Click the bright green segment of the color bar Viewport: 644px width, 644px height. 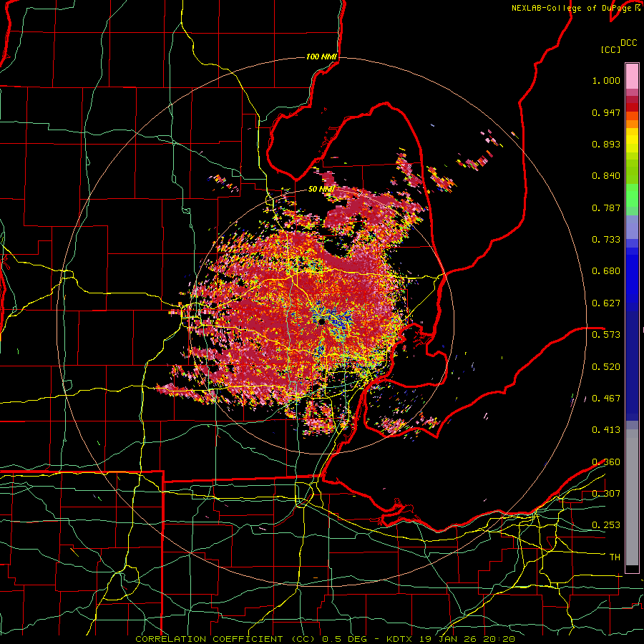coord(632,195)
